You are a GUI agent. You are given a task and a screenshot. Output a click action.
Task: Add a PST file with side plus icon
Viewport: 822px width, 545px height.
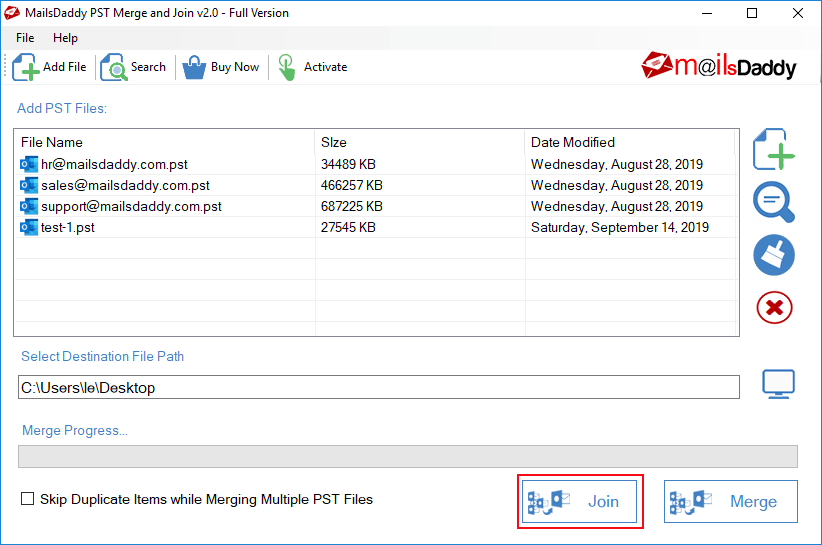pyautogui.click(x=774, y=149)
